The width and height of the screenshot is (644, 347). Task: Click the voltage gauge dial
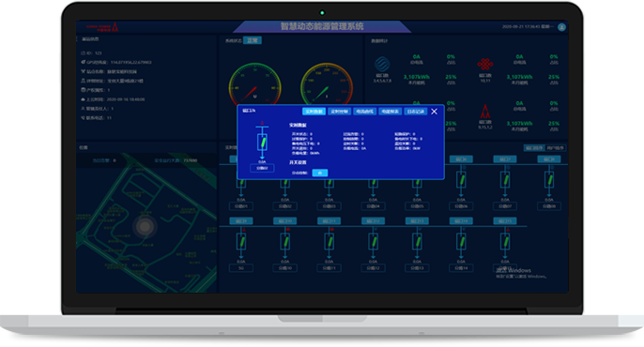click(254, 83)
